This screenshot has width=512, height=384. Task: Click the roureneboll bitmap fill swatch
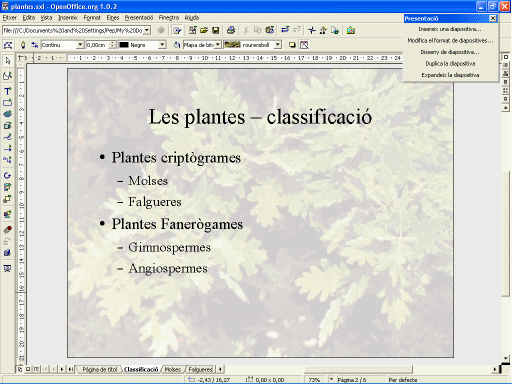[232, 45]
